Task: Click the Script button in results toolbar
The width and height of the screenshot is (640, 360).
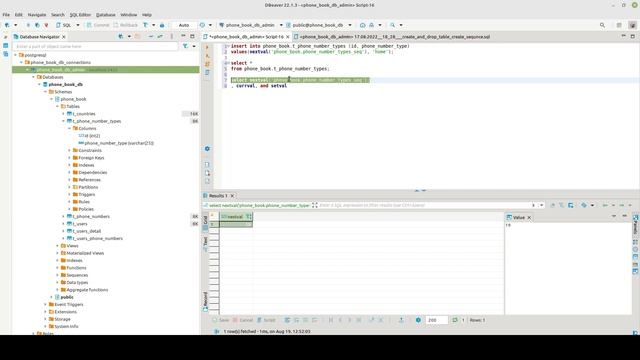Action: (x=266, y=320)
